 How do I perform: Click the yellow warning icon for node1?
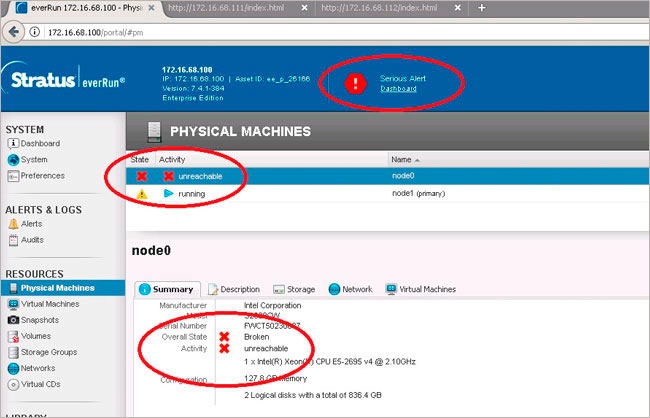click(142, 194)
